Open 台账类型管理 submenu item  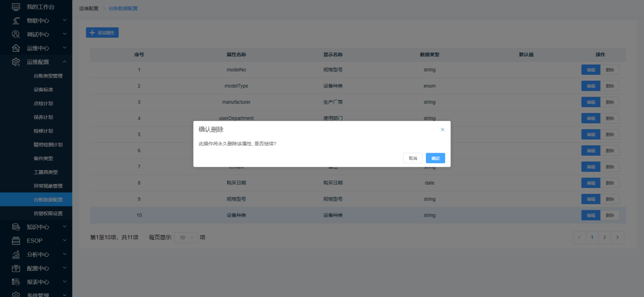point(48,76)
